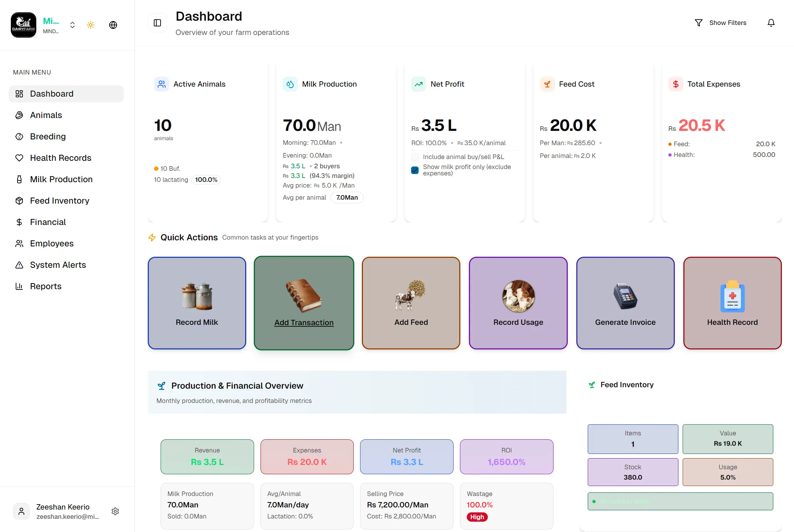This screenshot has width=794, height=532.
Task: Click the Add Feed quick action
Action: click(411, 303)
